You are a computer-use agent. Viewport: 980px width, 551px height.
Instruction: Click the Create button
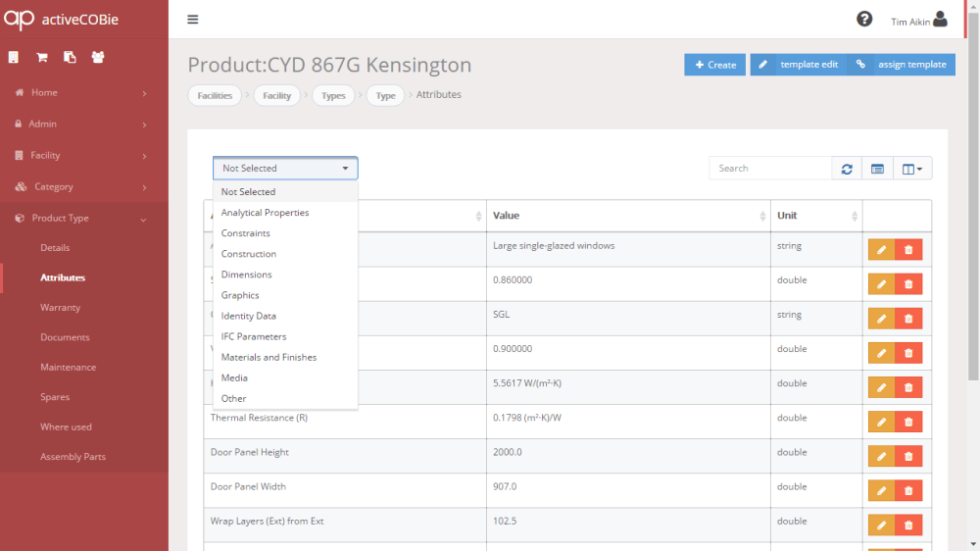[x=714, y=65]
